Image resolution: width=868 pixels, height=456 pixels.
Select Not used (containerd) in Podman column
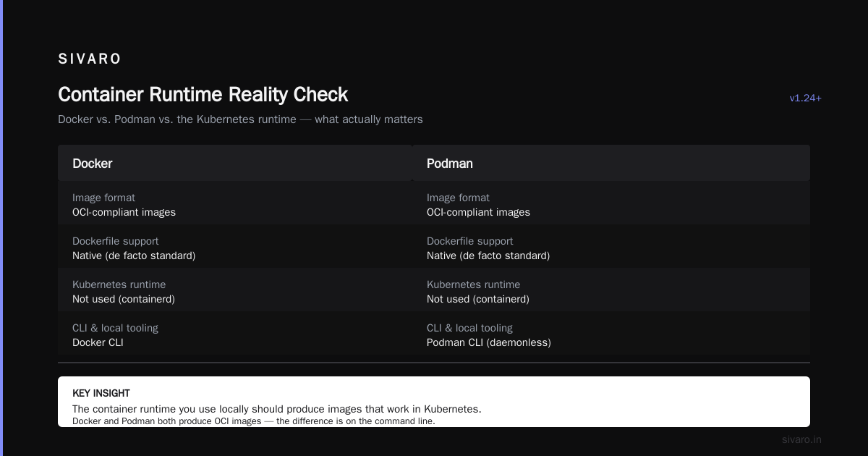[x=478, y=299]
